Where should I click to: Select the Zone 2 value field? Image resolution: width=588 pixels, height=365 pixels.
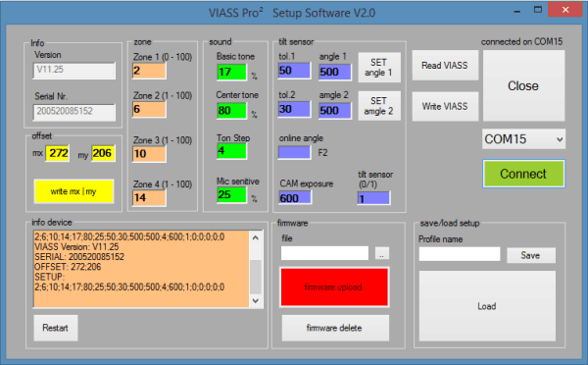click(x=149, y=109)
